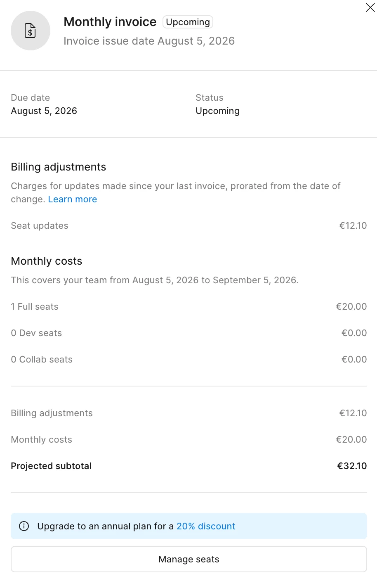The width and height of the screenshot is (377, 588).
Task: Open the 20% discount link
Action: click(x=206, y=526)
